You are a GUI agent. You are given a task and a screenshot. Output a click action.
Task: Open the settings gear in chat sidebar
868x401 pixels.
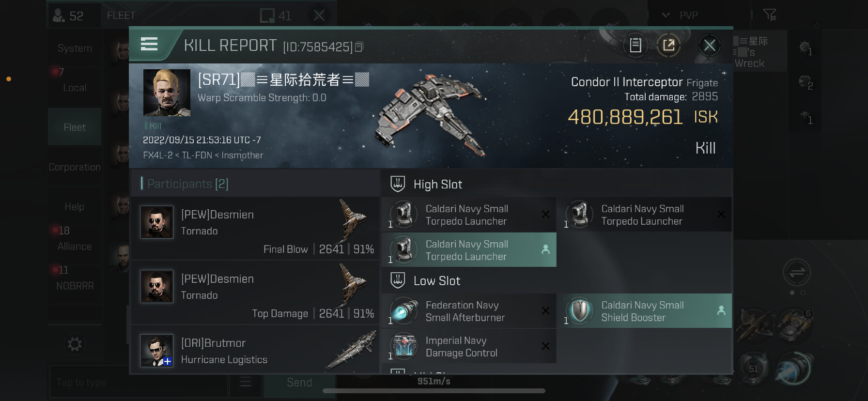(x=75, y=344)
